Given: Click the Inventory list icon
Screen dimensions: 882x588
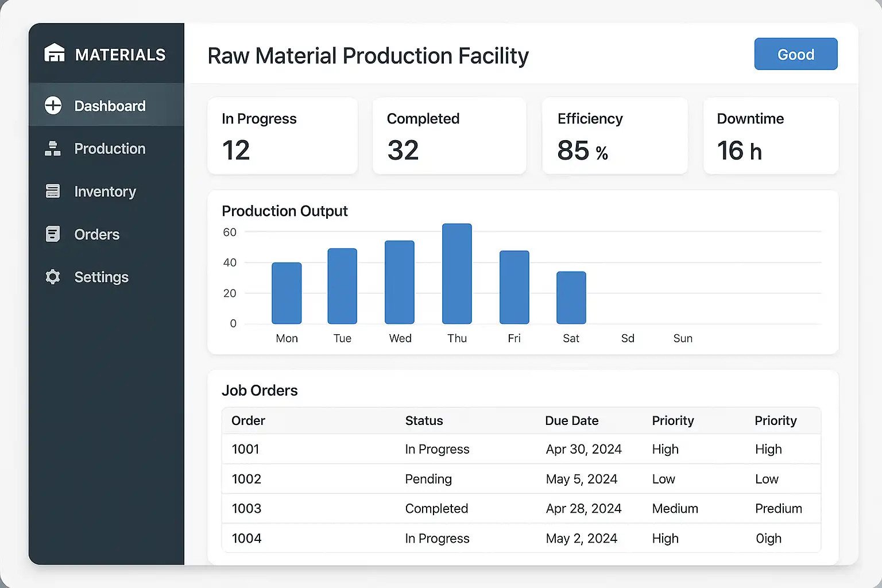Looking at the screenshot, I should coord(53,191).
